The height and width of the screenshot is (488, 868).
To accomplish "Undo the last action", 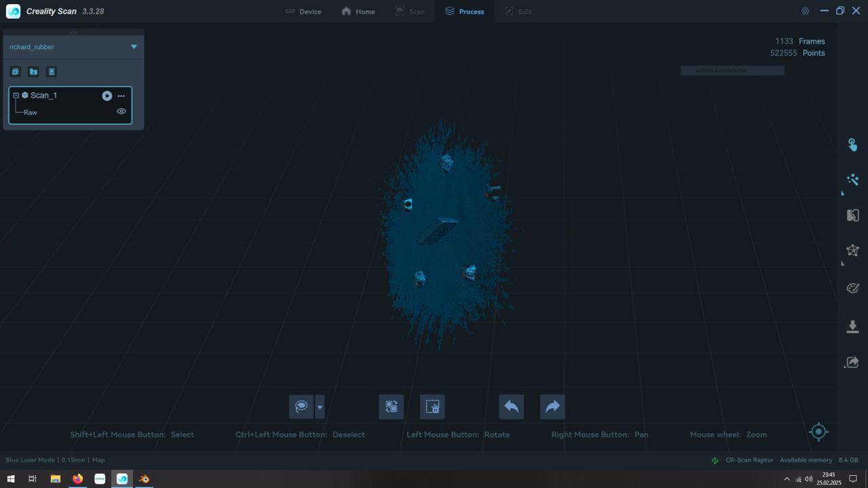I will click(511, 407).
